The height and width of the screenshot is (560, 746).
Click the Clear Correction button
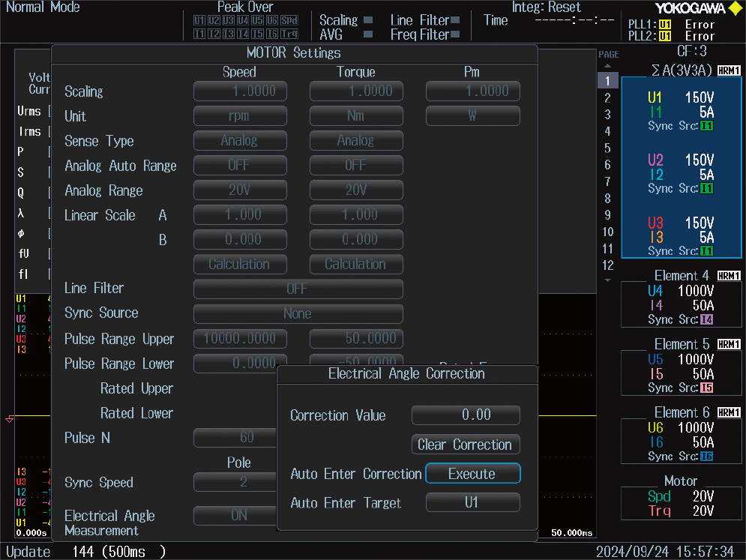466,445
